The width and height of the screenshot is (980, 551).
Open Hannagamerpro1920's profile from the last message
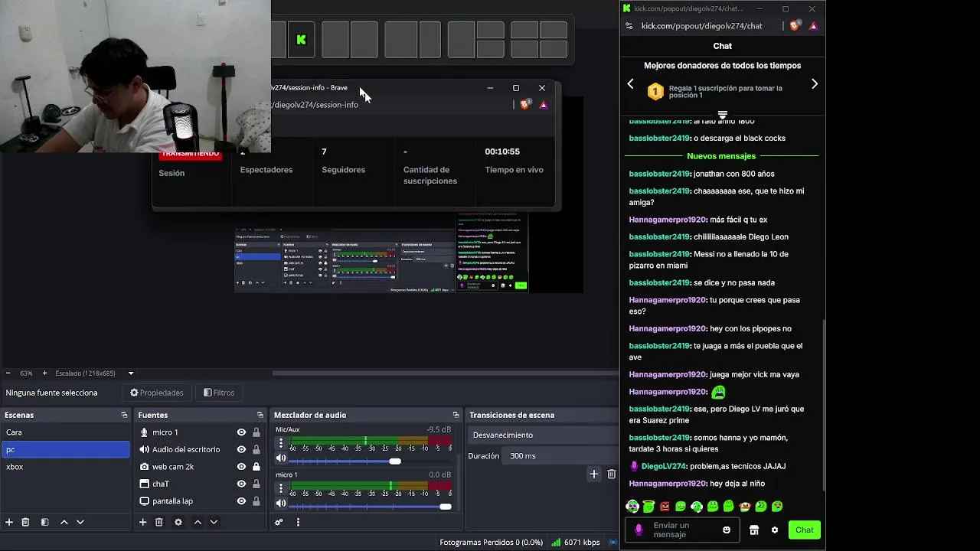(x=668, y=484)
